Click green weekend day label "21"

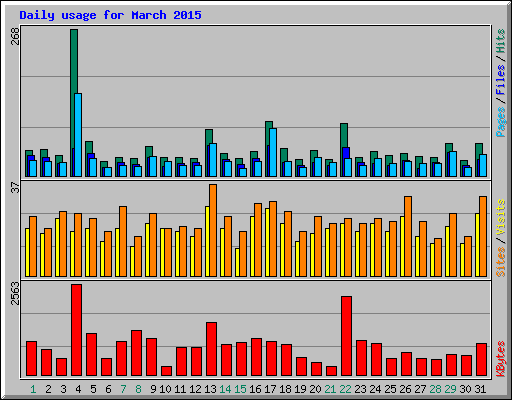pos(330,389)
